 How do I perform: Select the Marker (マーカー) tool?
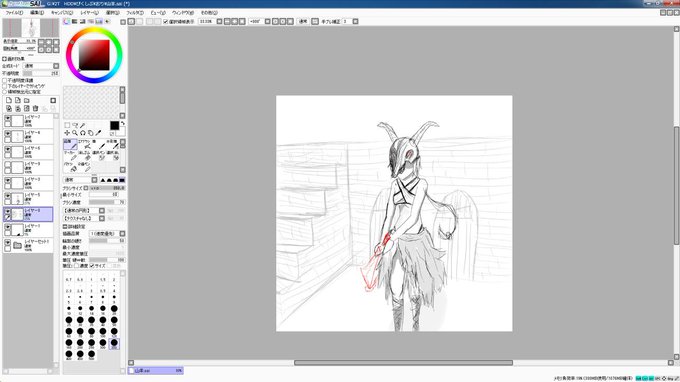click(70, 156)
